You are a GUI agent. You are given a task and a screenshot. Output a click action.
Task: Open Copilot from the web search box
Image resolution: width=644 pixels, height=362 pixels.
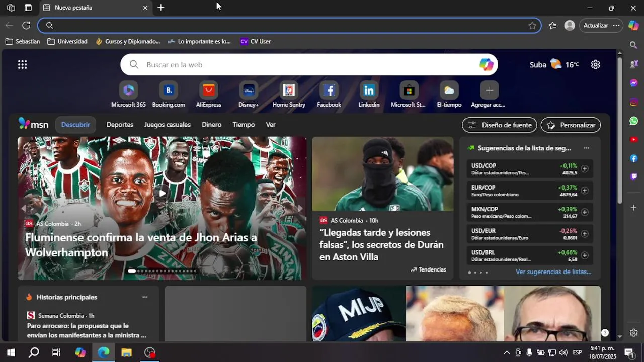coord(486,64)
